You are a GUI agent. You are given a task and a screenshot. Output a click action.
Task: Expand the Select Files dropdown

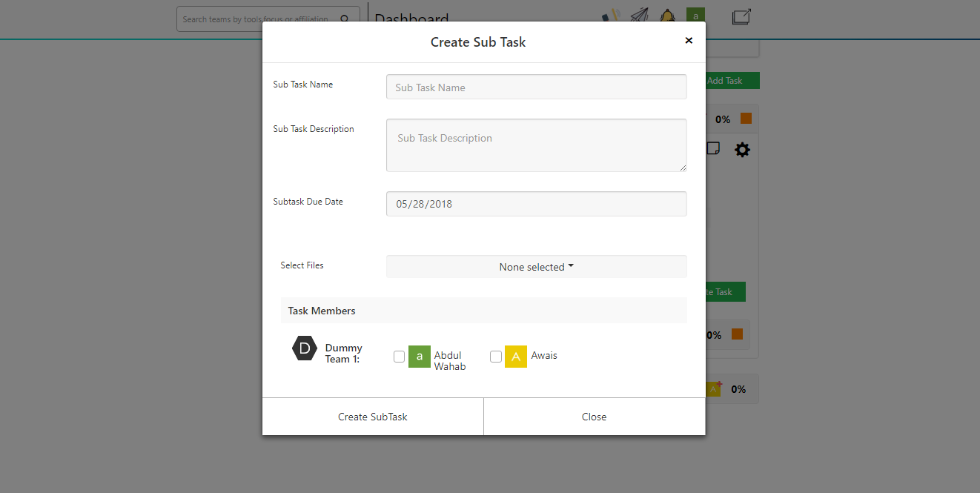click(x=536, y=267)
